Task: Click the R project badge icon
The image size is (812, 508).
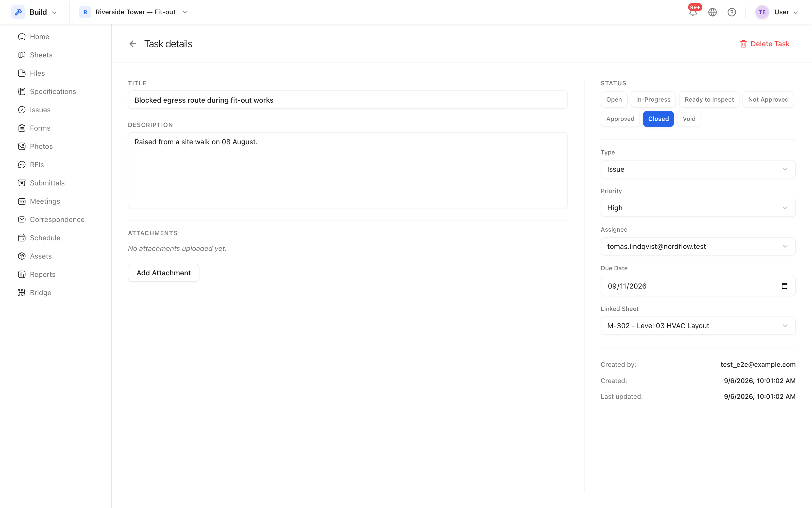Action: 85,12
